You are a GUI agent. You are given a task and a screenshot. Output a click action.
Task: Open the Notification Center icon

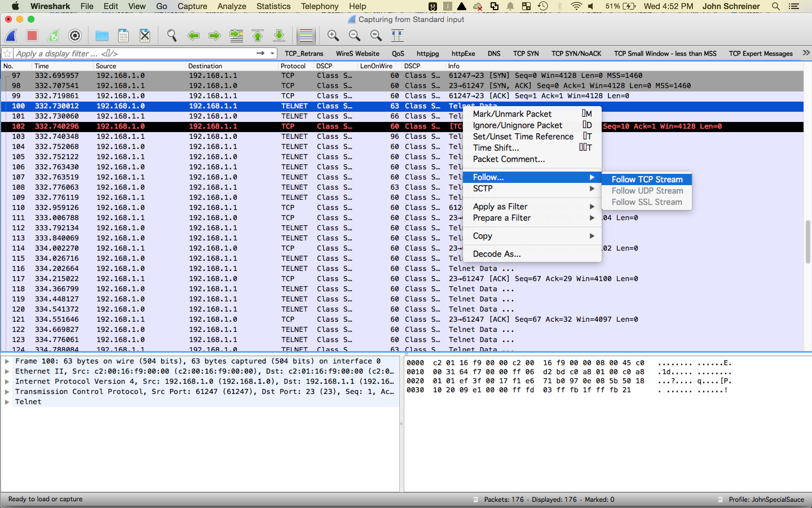coord(794,6)
